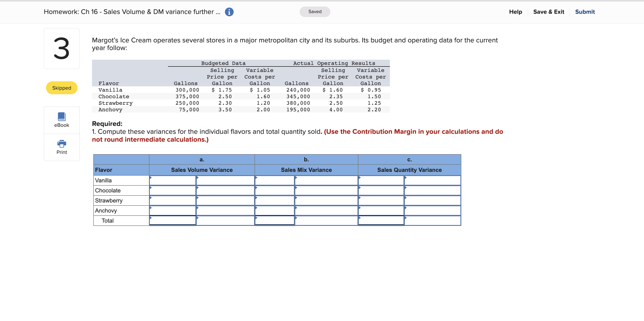
Task: Click the Print icon in sidebar
Action: 62,147
